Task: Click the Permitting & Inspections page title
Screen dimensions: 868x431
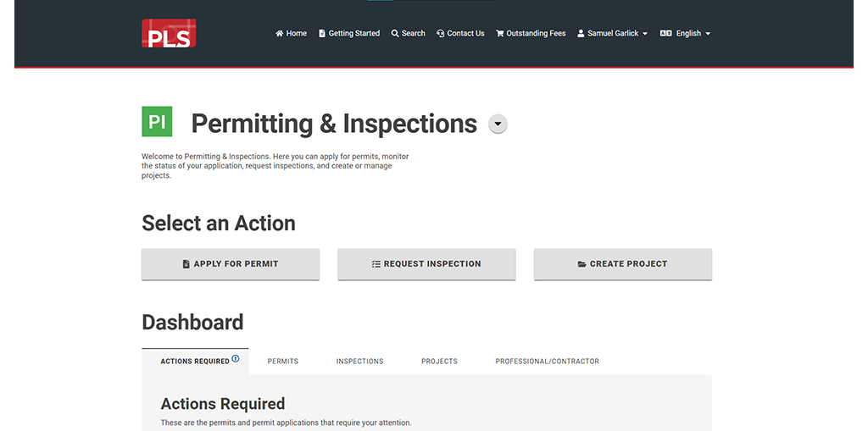Action: pyautogui.click(x=334, y=124)
